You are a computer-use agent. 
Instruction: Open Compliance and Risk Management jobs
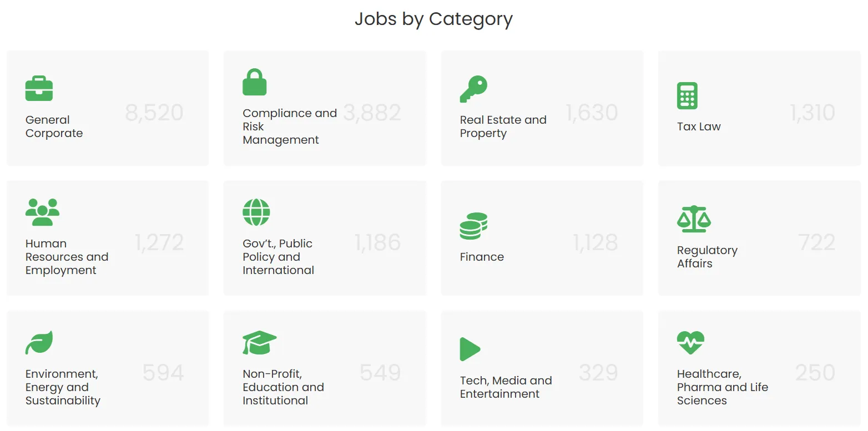pos(289,126)
